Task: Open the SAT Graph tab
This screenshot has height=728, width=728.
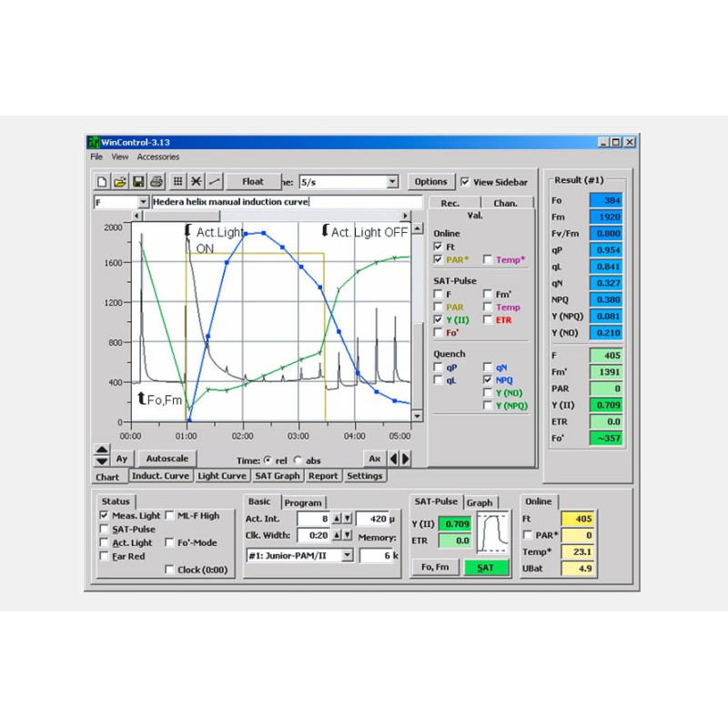Action: (x=277, y=476)
